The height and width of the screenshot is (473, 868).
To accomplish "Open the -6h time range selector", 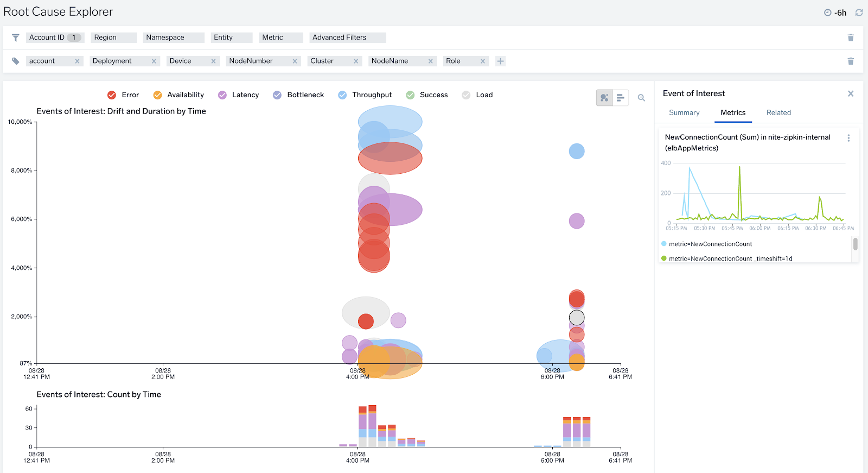I will click(x=835, y=12).
